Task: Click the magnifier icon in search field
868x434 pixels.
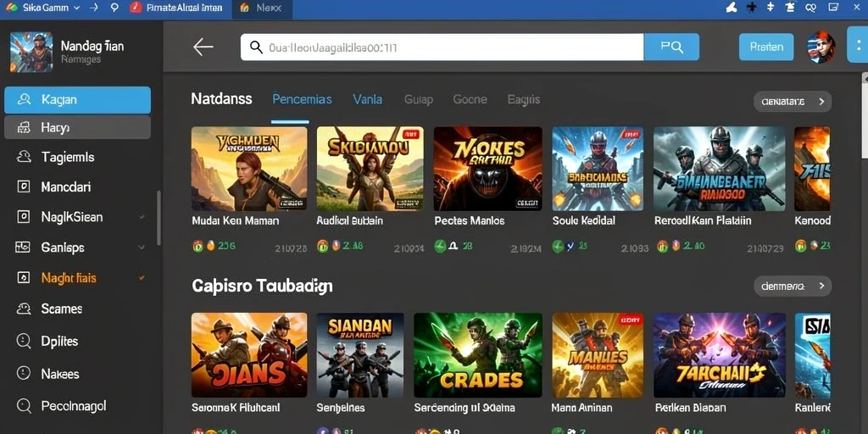Action: pos(256,47)
